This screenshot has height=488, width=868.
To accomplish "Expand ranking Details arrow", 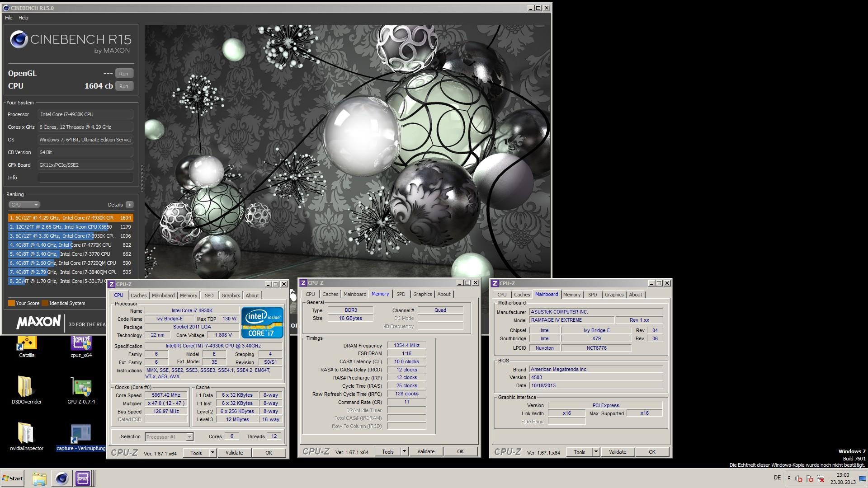I will pyautogui.click(x=130, y=205).
